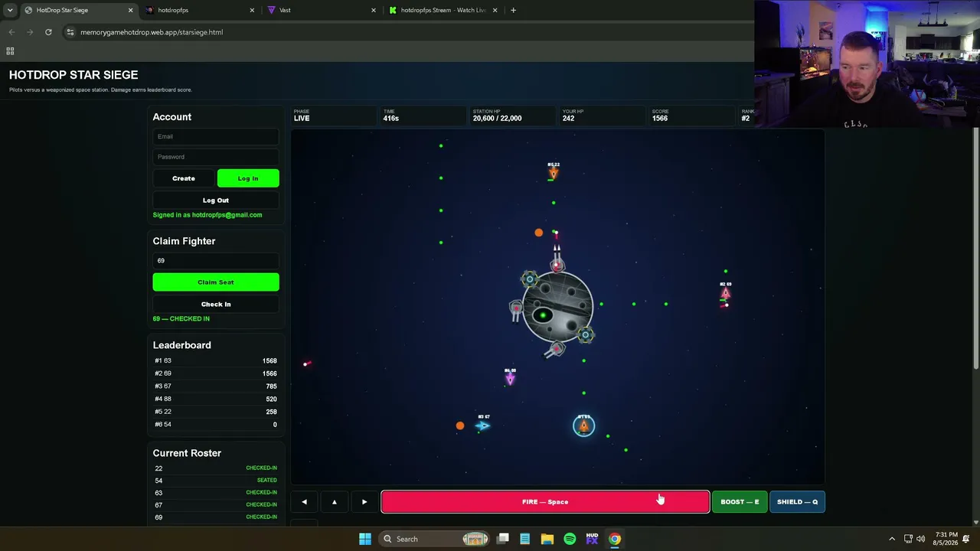Image resolution: width=980 pixels, height=551 pixels.
Task: Click the purple fighter below the station
Action: pyautogui.click(x=510, y=378)
